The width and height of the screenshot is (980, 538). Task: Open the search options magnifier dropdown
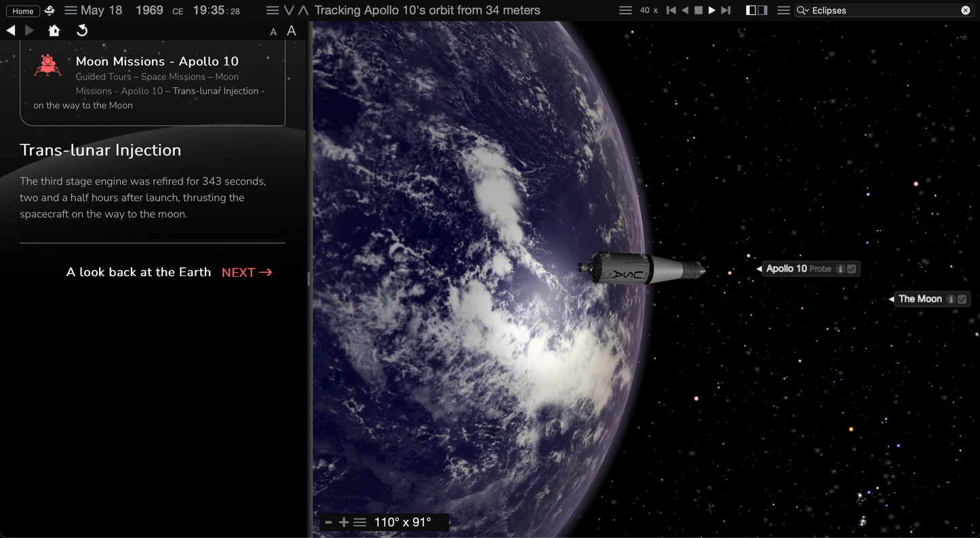pyautogui.click(x=803, y=10)
